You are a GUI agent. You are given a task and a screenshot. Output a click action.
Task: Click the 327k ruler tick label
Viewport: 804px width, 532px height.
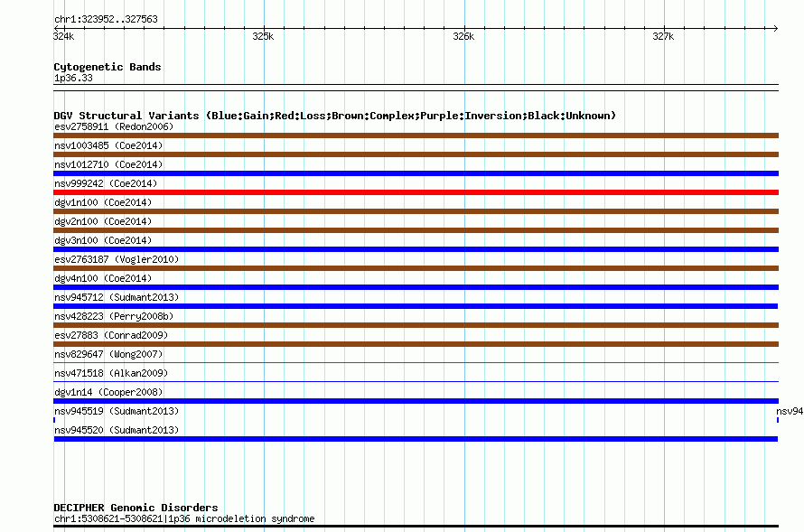coord(663,36)
